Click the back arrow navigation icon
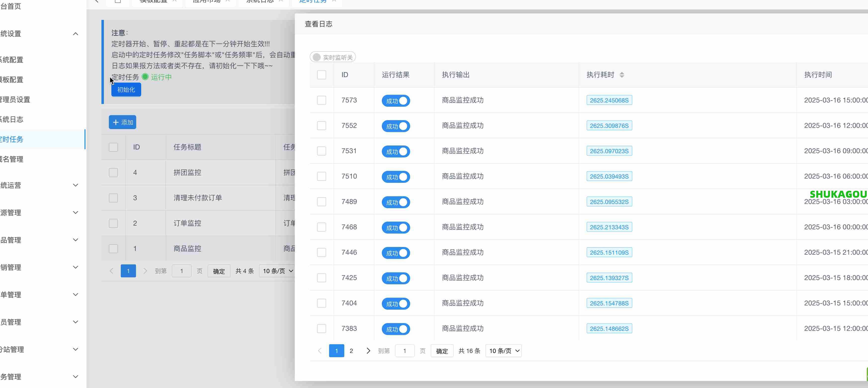Screen dimensions: 868x388 pos(96,1)
